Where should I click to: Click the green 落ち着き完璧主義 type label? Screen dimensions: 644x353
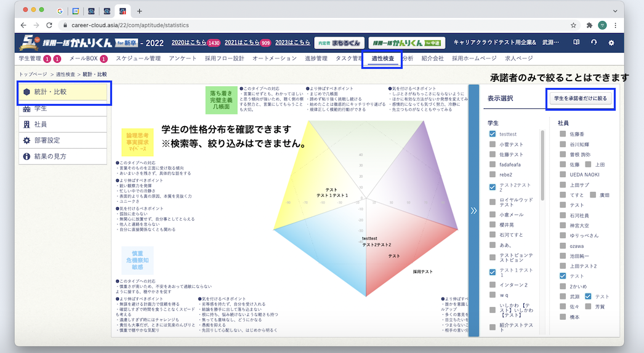click(217, 100)
